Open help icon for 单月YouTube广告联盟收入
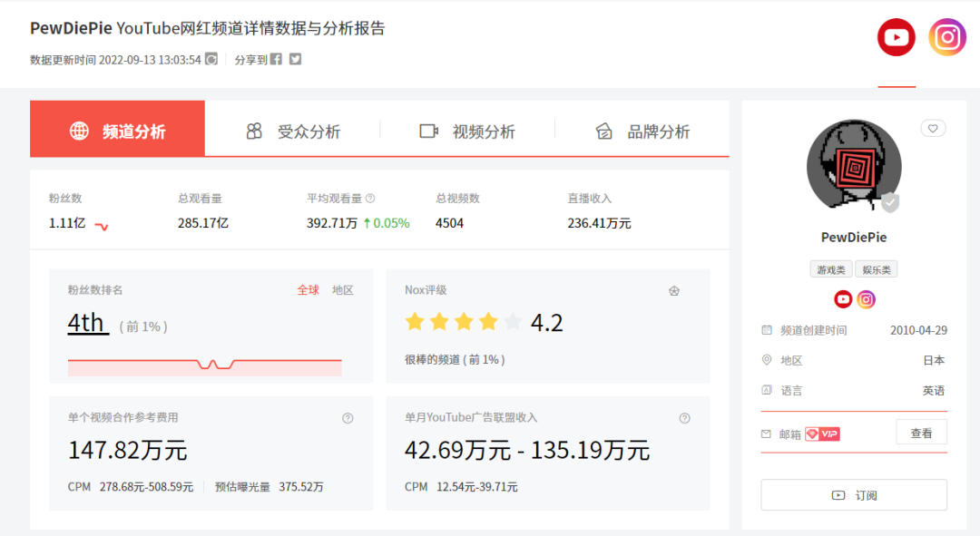This screenshot has height=536, width=980. 684,419
